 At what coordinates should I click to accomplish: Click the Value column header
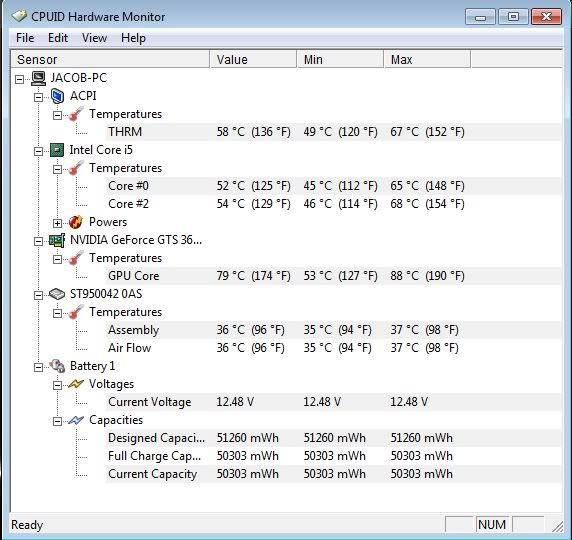[254, 59]
